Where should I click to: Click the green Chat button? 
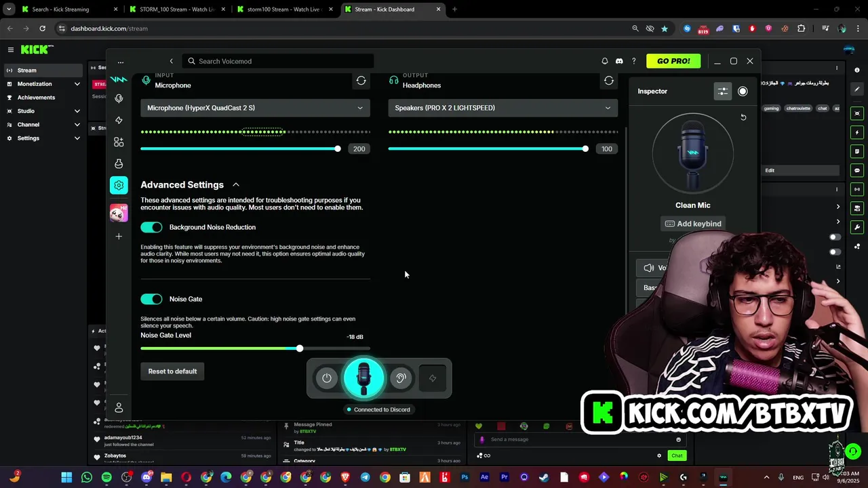coord(677,455)
